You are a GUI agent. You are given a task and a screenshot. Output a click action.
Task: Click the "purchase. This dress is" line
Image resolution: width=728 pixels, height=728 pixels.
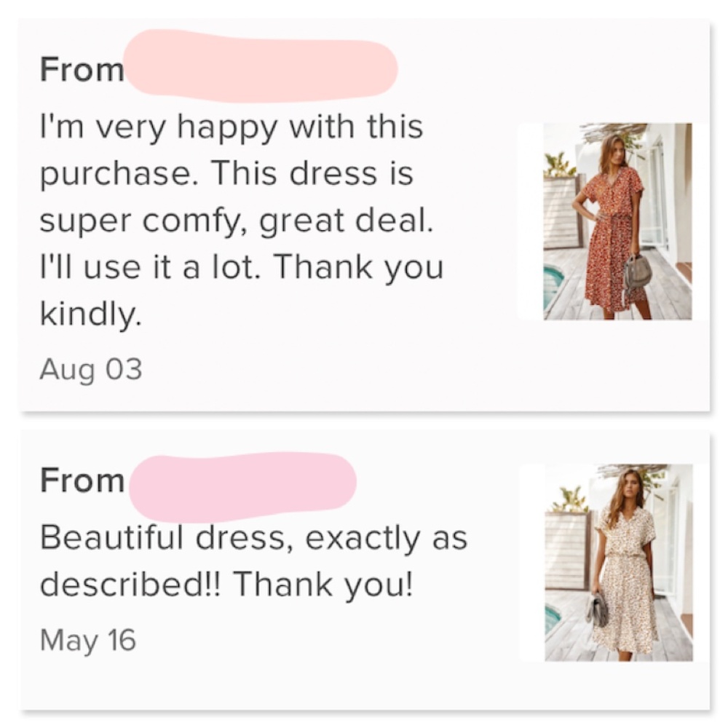coord(226,175)
